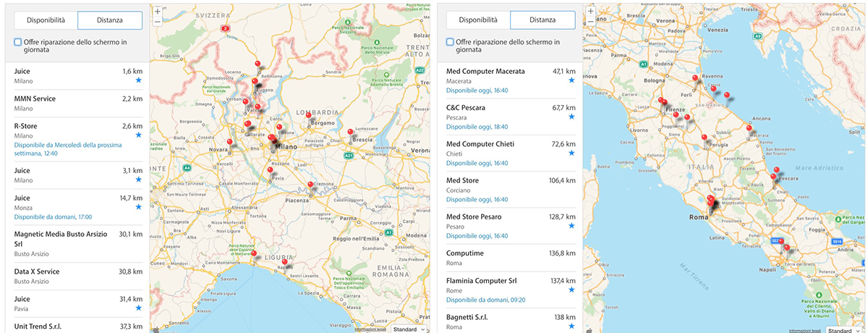Click the 14,7 km distance value
868x333 pixels.
[131, 198]
